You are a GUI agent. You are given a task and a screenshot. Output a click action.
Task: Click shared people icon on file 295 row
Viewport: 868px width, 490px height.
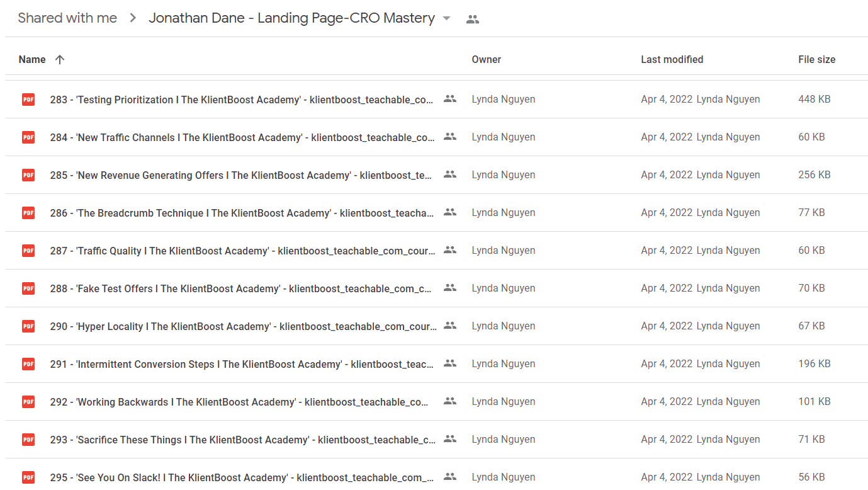(x=449, y=477)
